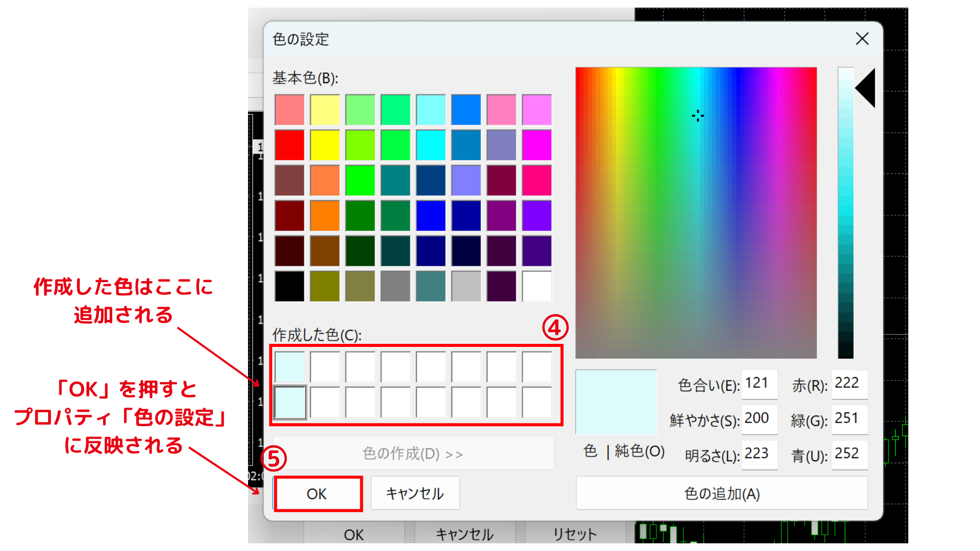
Task: Pick the cyan basic color swatch
Action: (x=431, y=145)
